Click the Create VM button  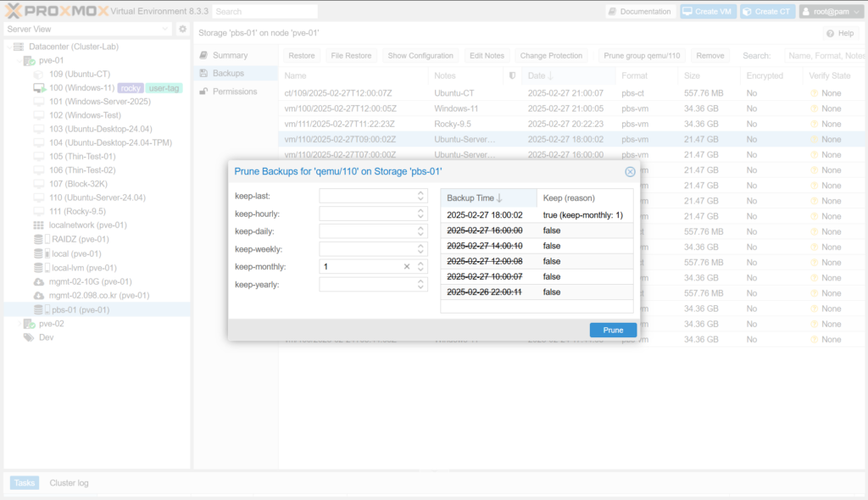pos(707,12)
